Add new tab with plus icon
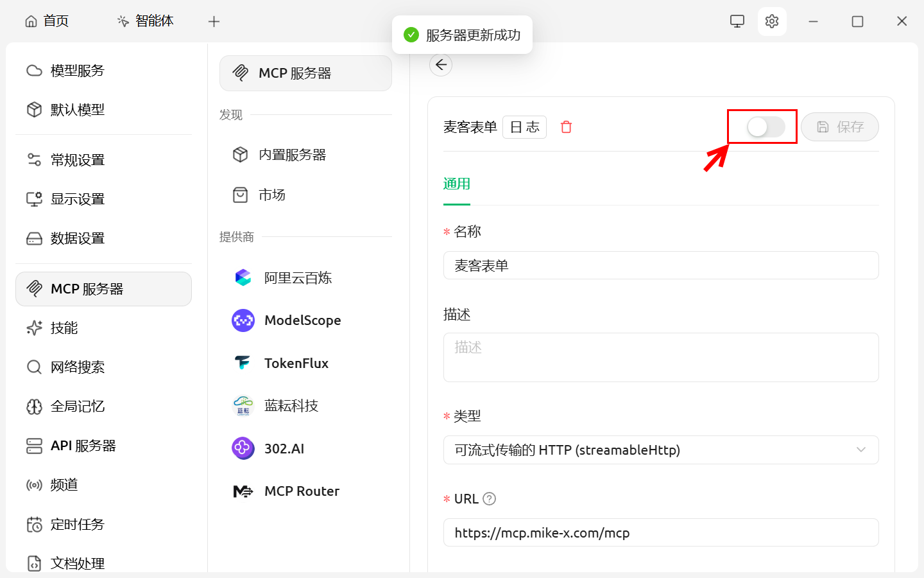924x578 pixels. [214, 21]
